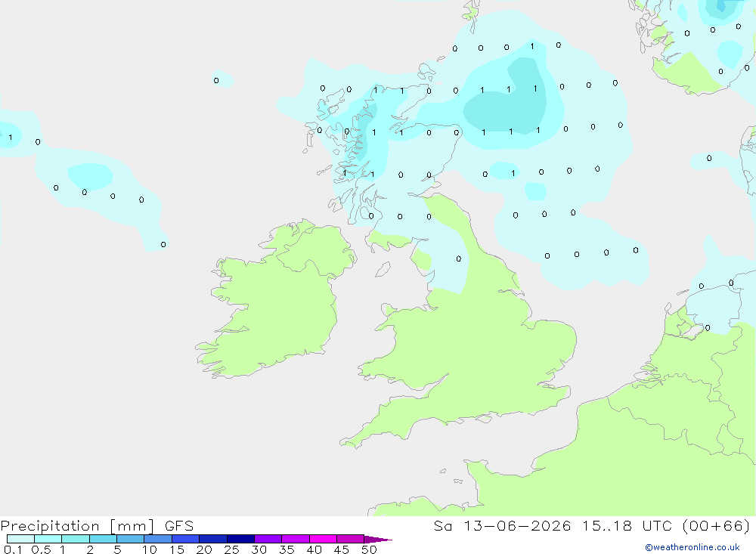This screenshot has height=554, width=756.
Task: Click the 'Sa 13-06-2026' forecast date text
Action: point(503,526)
